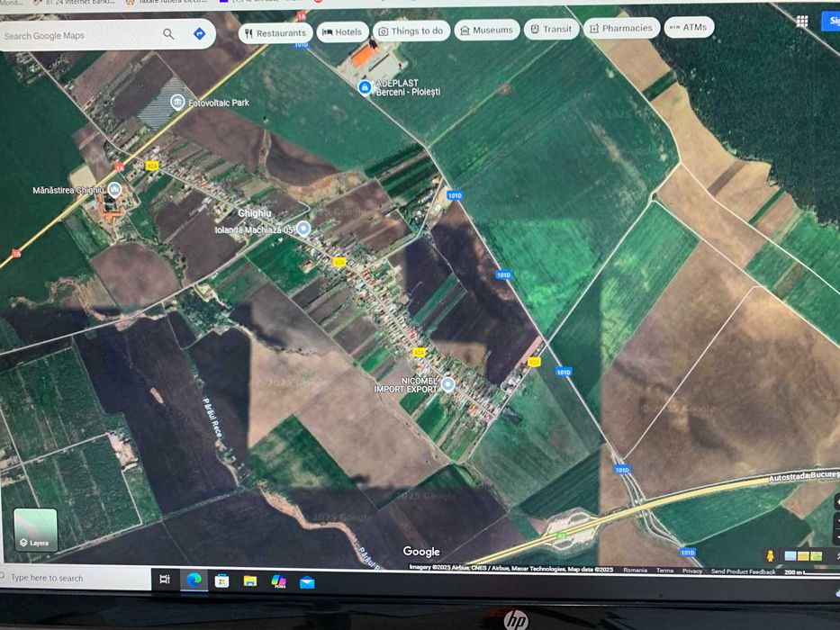Click the Romania footer link

635,570
